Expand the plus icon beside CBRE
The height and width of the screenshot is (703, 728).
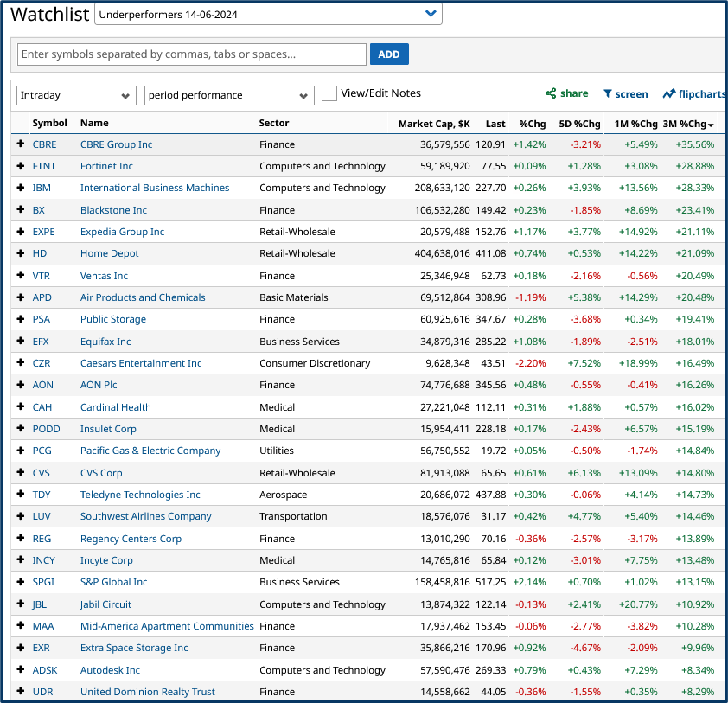pyautogui.click(x=20, y=144)
